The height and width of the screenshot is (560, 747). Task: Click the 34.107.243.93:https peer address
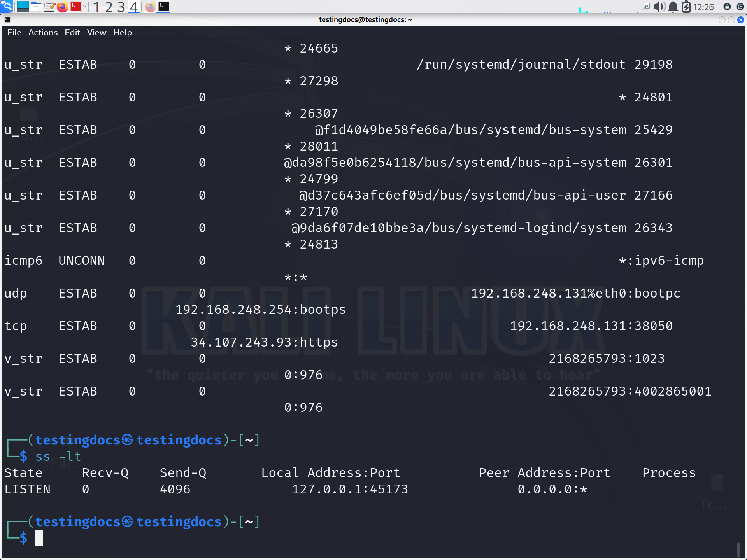point(265,342)
